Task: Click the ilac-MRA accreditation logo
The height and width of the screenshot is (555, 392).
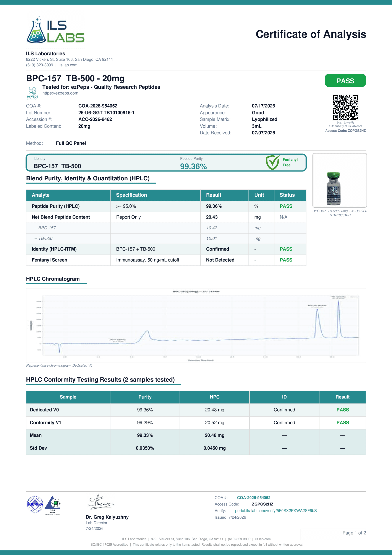Action: 35,504
